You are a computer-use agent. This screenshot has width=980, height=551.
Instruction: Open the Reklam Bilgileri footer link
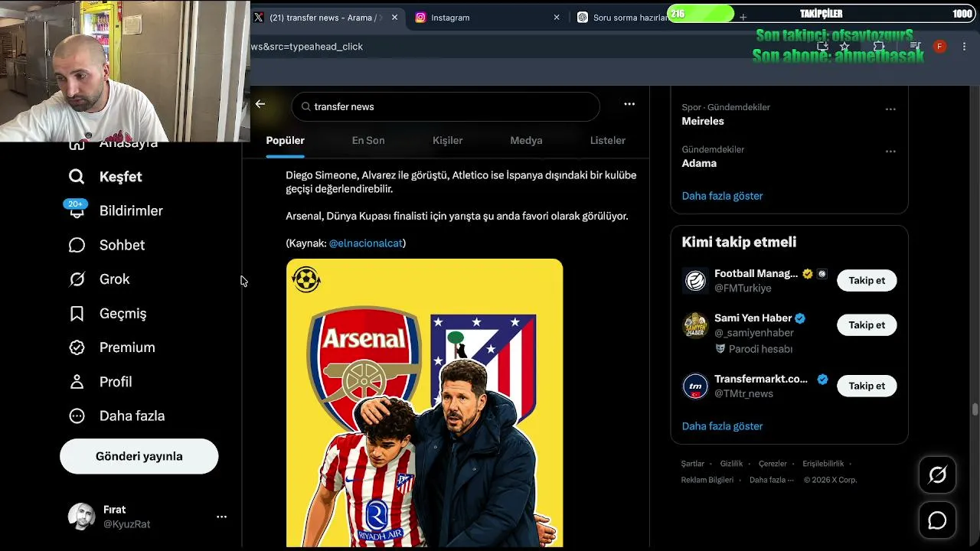point(707,480)
